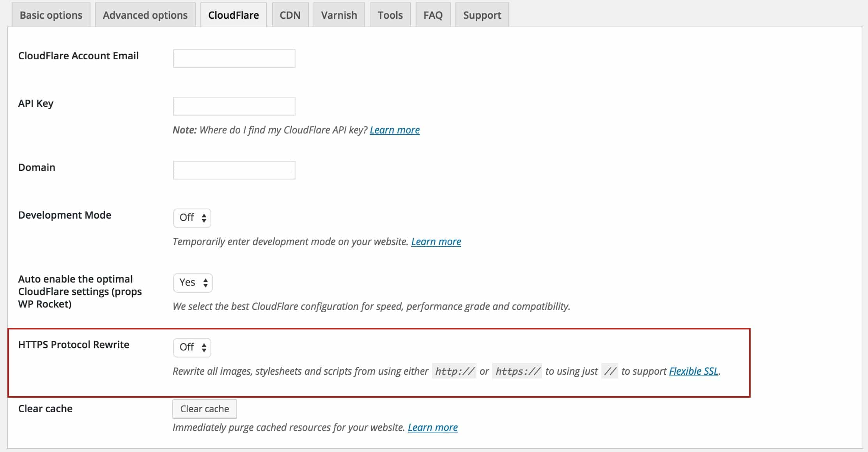
Task: Click Learn more about purging cached resources
Action: tap(432, 427)
